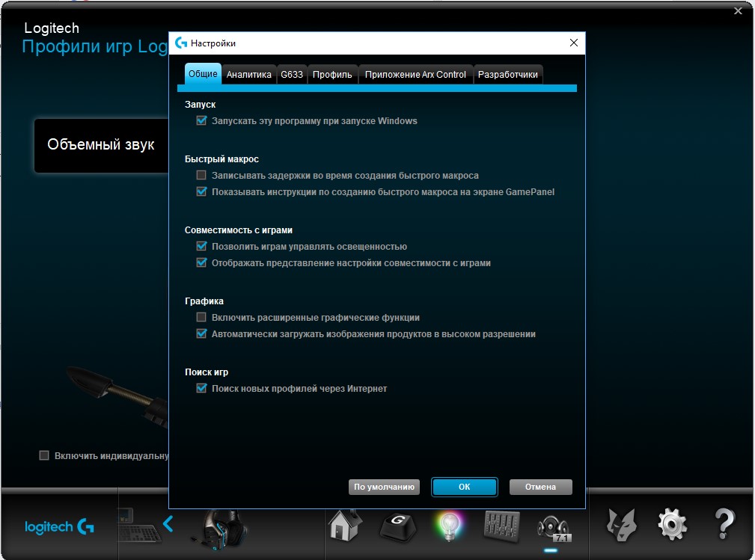Image resolution: width=755 pixels, height=560 pixels.
Task: Click the Поиск игр heading
Action: [207, 372]
